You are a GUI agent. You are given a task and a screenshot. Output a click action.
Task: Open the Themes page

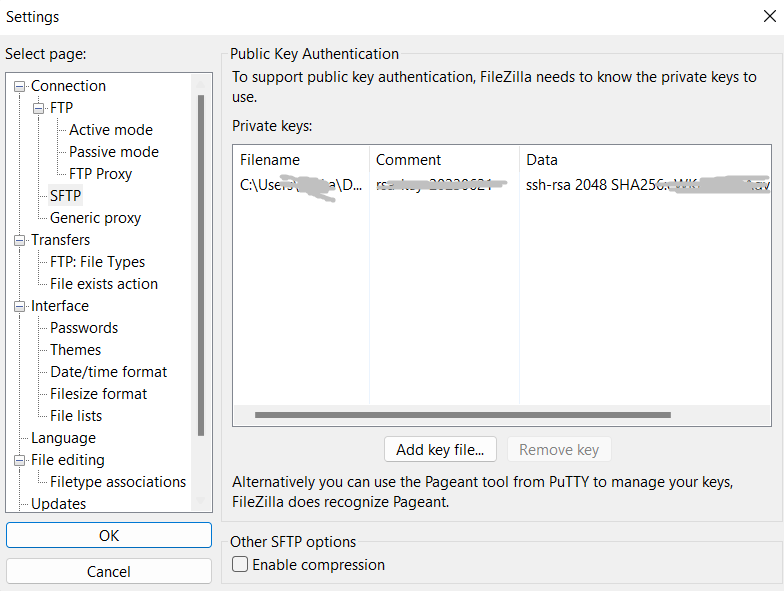(76, 350)
